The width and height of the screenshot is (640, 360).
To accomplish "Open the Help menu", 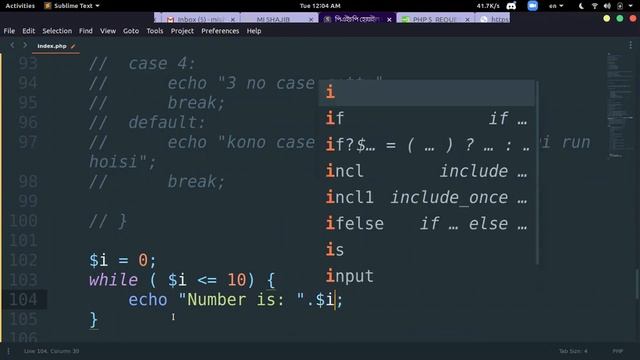I will click(254, 31).
